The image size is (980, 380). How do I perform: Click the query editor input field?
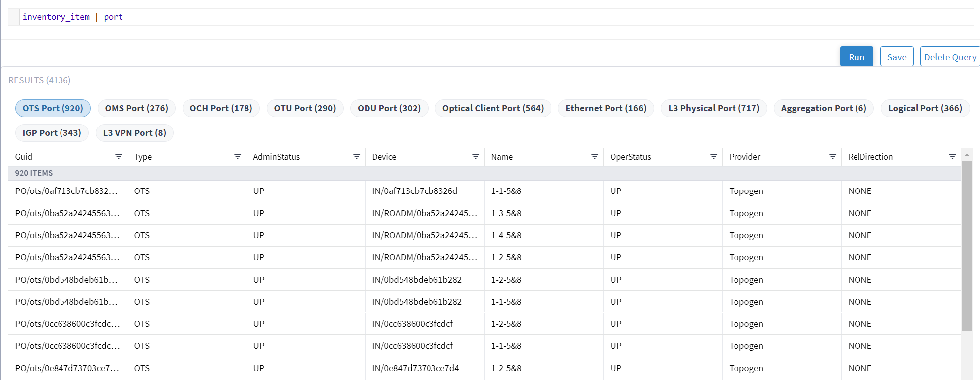496,17
